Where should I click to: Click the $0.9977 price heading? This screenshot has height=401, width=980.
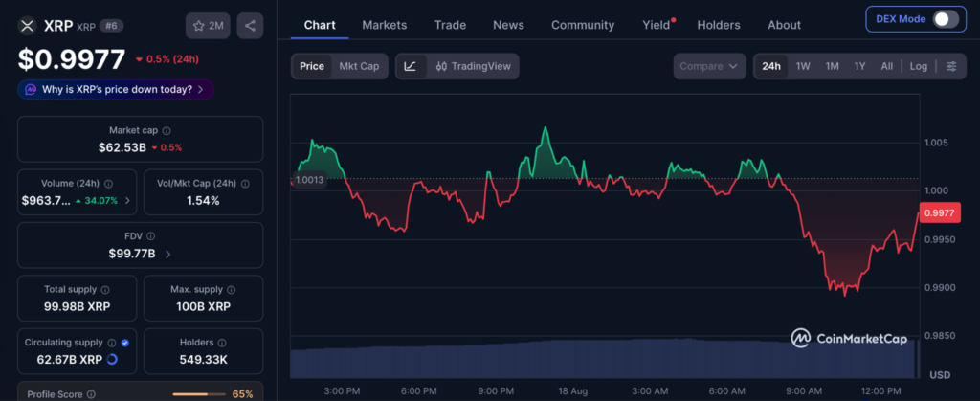point(72,59)
